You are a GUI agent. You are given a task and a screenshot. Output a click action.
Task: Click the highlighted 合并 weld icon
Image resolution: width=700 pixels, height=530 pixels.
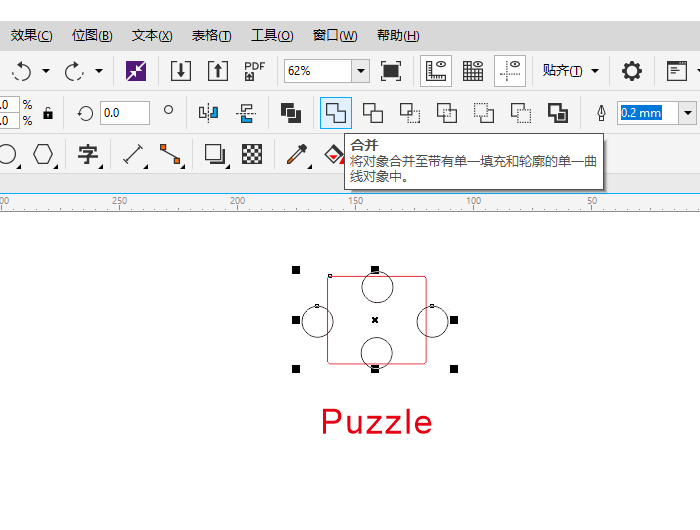click(336, 113)
